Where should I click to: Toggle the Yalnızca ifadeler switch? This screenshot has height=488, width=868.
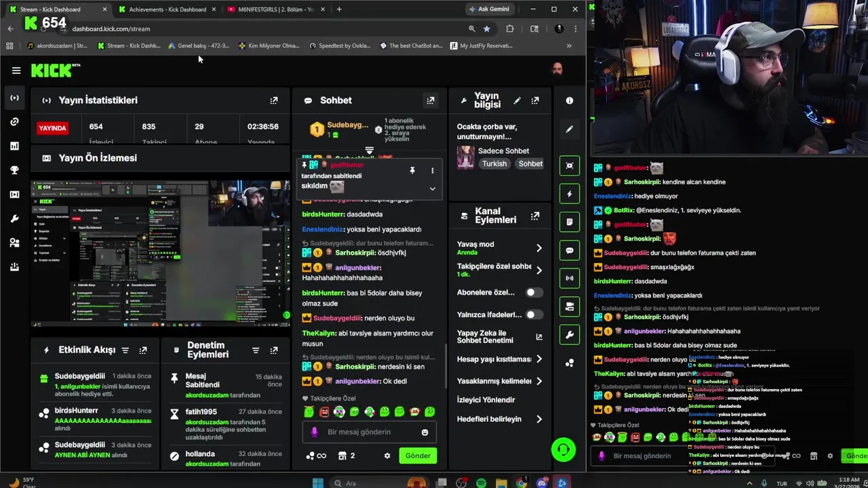(x=534, y=314)
